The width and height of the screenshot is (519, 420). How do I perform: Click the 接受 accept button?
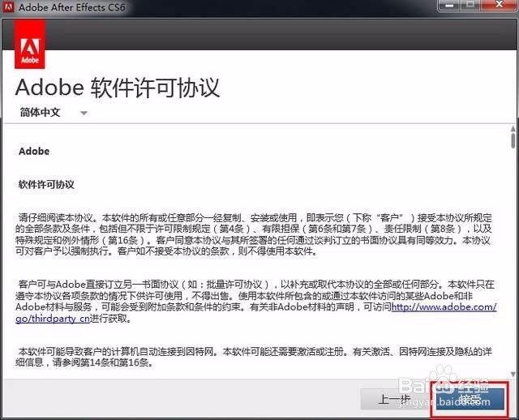click(x=470, y=400)
